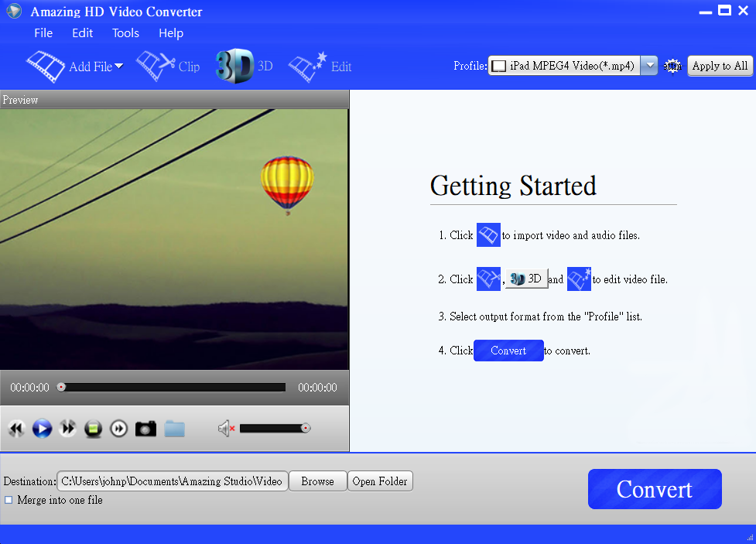
Task: Stop the preview playback
Action: pos(93,428)
